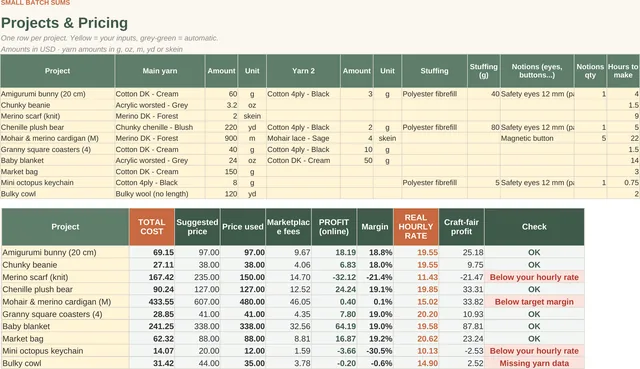Select the 'Yarn 2' column header
The image size is (640, 369).
303,71
